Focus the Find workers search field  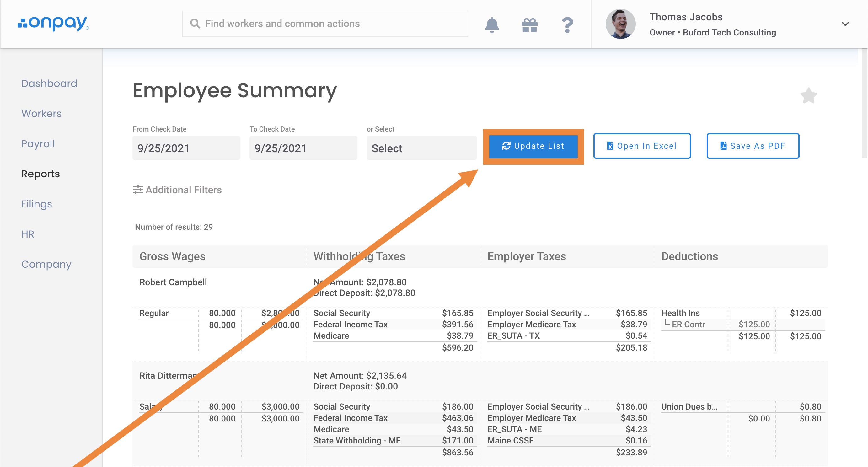[325, 24]
